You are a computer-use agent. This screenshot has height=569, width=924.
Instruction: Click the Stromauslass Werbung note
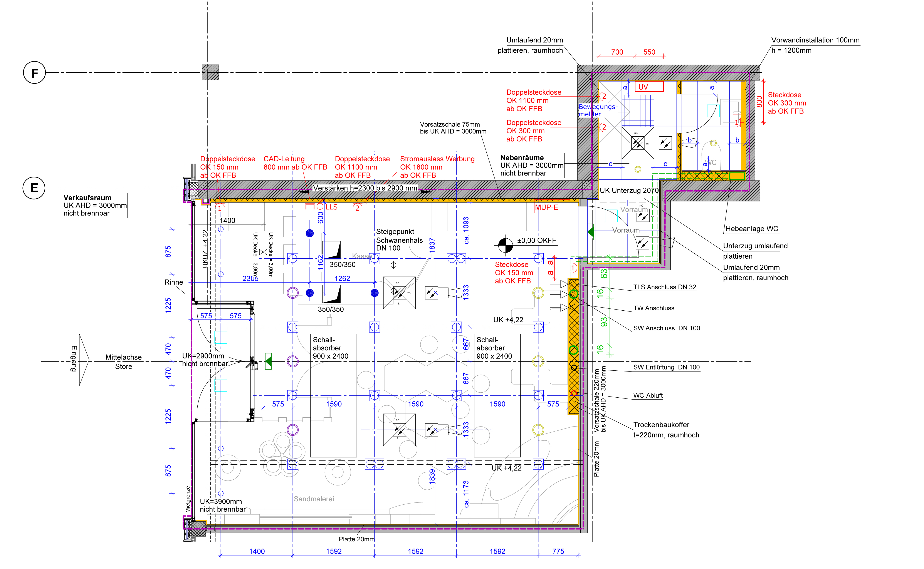[x=437, y=167]
